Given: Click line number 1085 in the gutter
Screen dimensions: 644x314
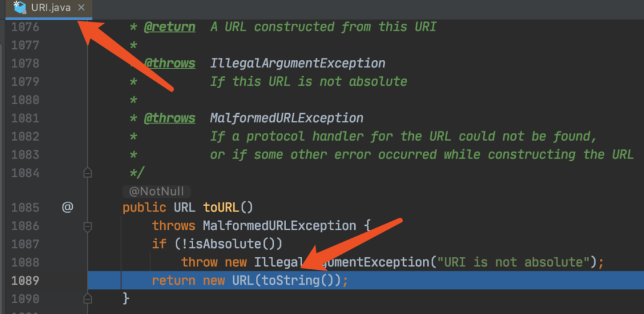Looking at the screenshot, I should (x=25, y=207).
